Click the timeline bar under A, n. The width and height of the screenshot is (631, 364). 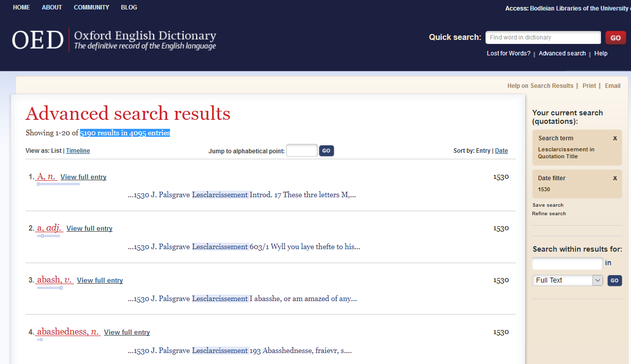click(x=58, y=184)
